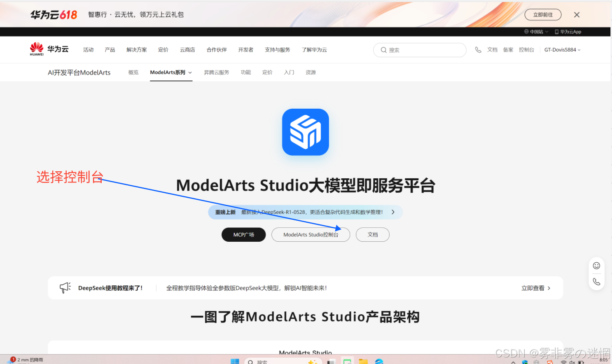Click the magnifier icon in search box
This screenshot has height=364, width=612.
click(x=383, y=50)
